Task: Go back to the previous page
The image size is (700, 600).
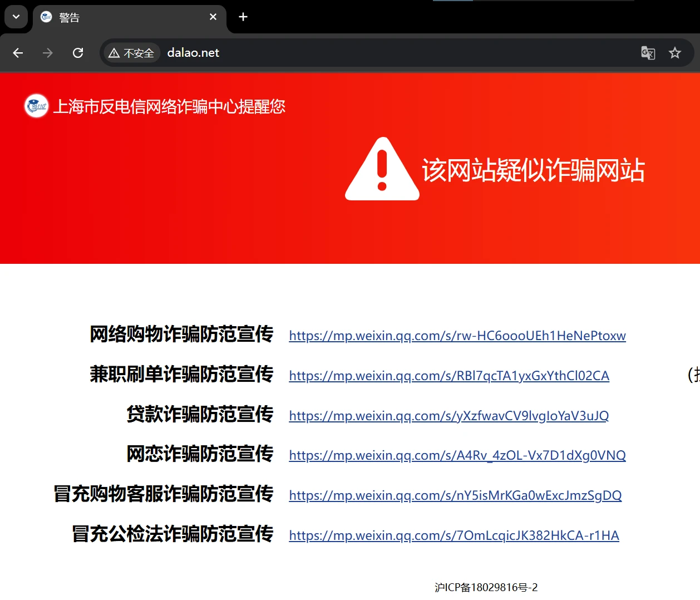Action: click(x=18, y=53)
